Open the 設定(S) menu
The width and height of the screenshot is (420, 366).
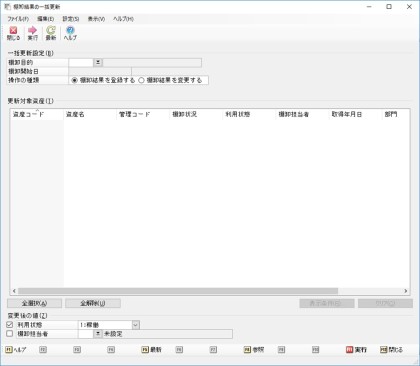click(x=71, y=19)
